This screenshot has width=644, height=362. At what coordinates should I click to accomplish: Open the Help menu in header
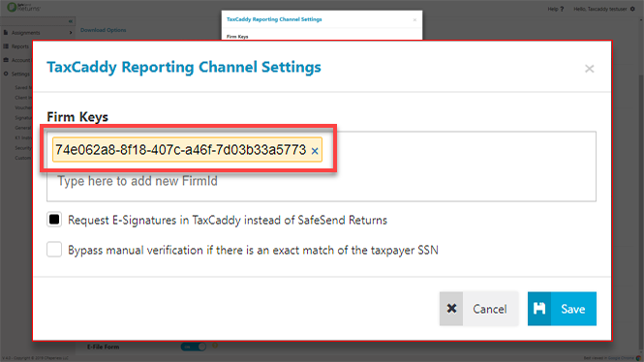coord(556,9)
